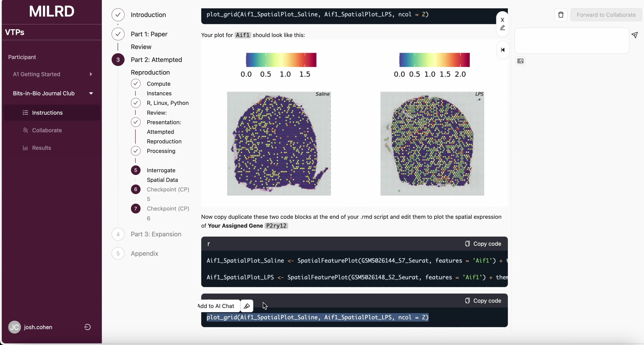Click the Processing step checkmark
The height and width of the screenshot is (345, 644).
pyautogui.click(x=136, y=151)
